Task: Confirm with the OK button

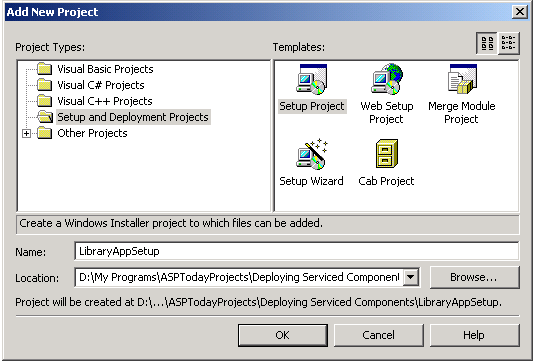Action: pyautogui.click(x=283, y=335)
